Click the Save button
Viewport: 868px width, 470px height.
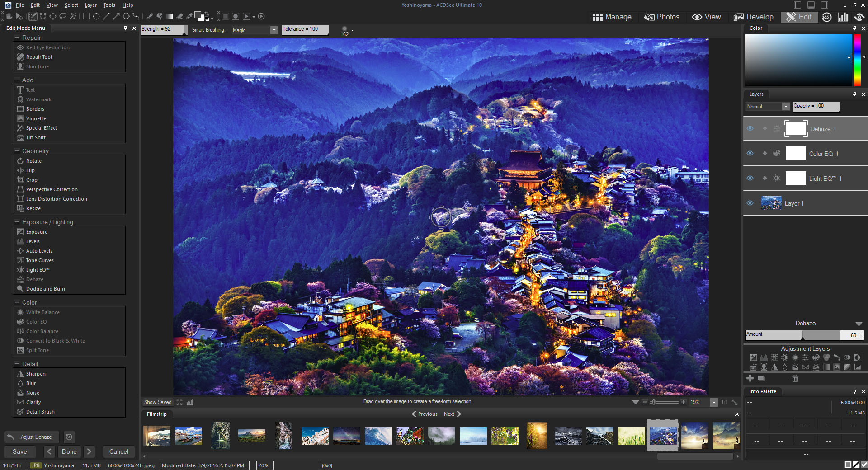click(x=19, y=451)
